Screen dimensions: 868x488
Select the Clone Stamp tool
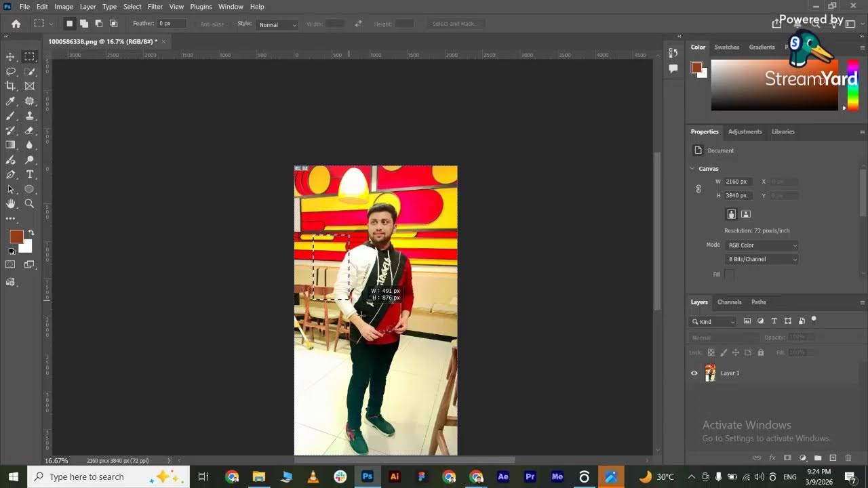(29, 116)
